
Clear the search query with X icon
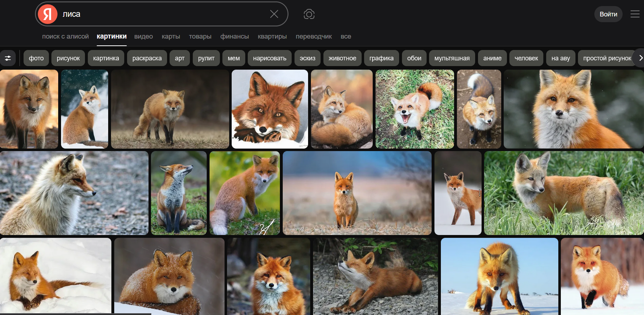click(274, 14)
